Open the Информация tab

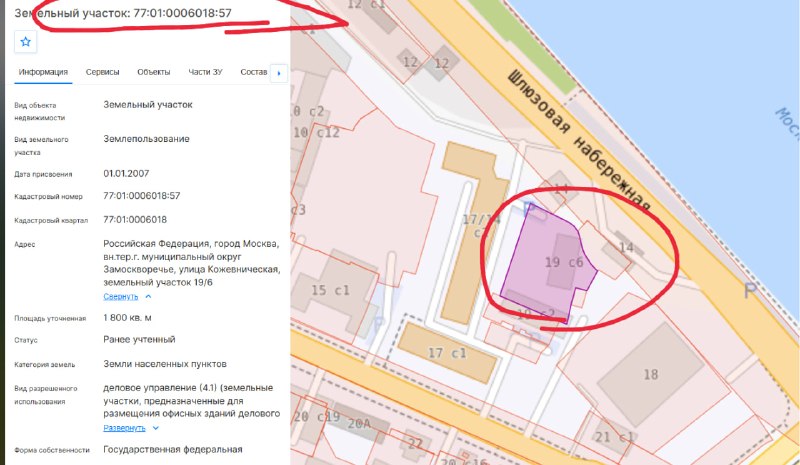(x=43, y=72)
